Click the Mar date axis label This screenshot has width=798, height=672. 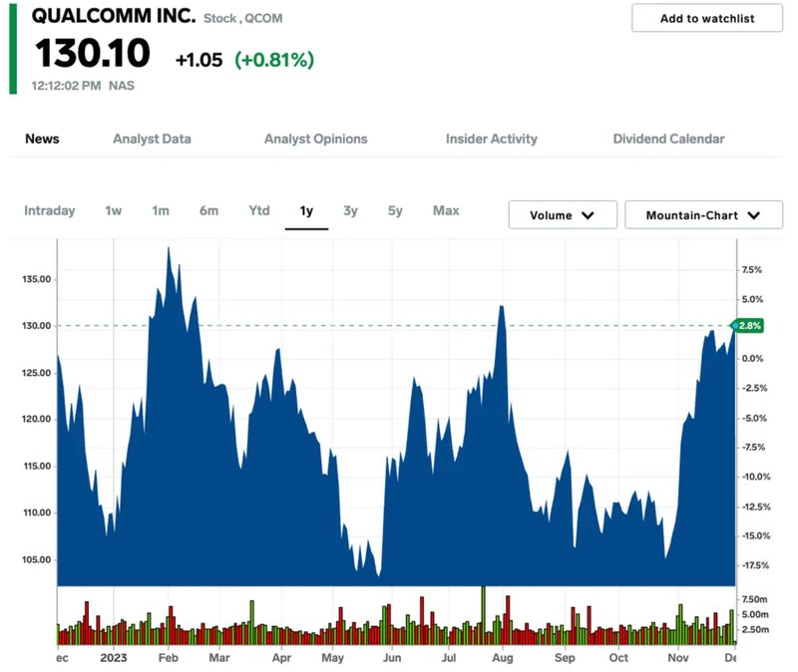tap(219, 658)
